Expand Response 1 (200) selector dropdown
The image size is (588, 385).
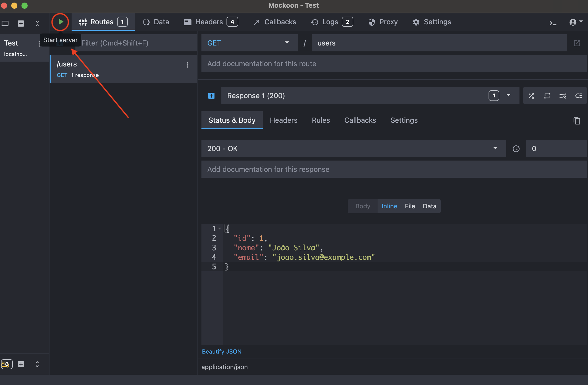508,95
